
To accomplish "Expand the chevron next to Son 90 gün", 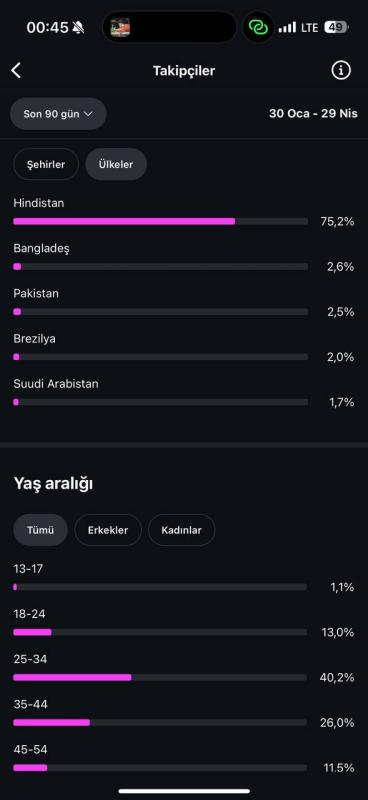I will click(88, 114).
